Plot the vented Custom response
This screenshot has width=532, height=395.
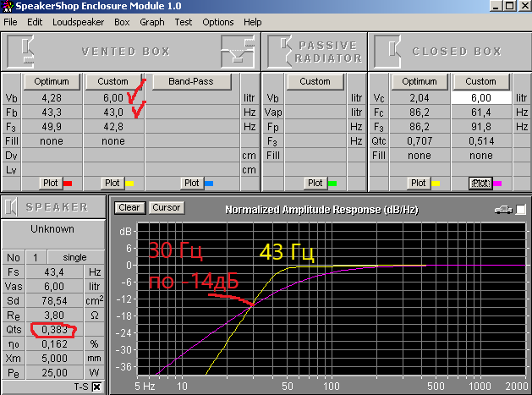pos(112,184)
